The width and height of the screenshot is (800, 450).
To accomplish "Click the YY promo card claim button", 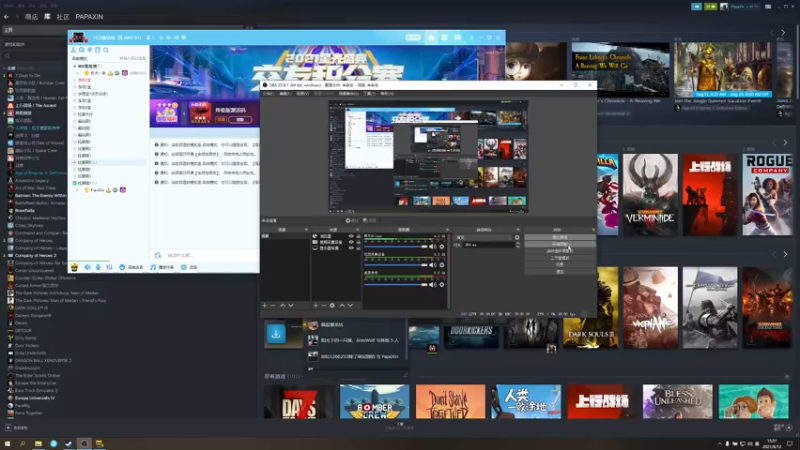I will pos(240,119).
